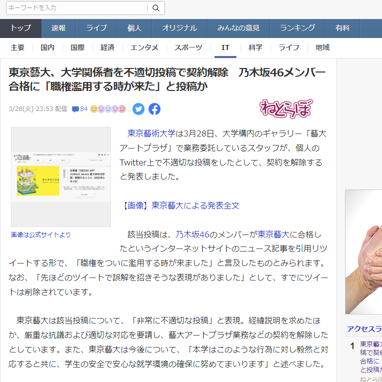Screen dimensions: 382x382
Task: Open the 東京藝術大学 link in first paragraph
Action: coord(151,134)
